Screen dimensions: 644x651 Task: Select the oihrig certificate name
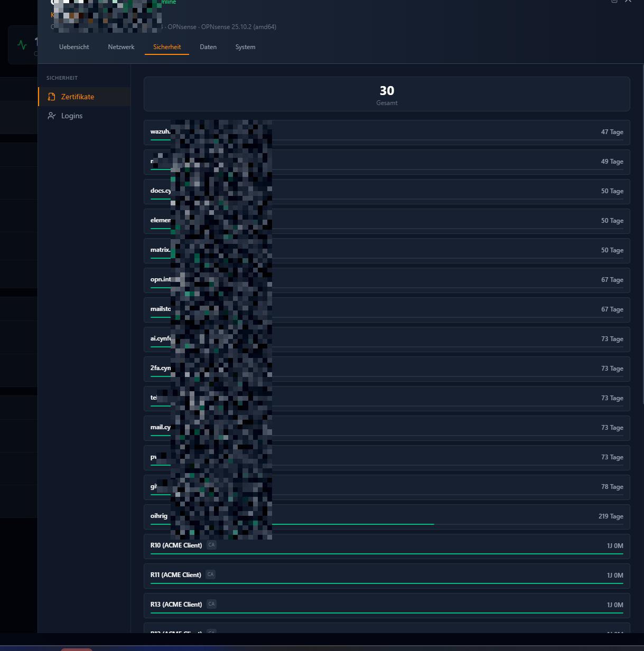click(159, 516)
